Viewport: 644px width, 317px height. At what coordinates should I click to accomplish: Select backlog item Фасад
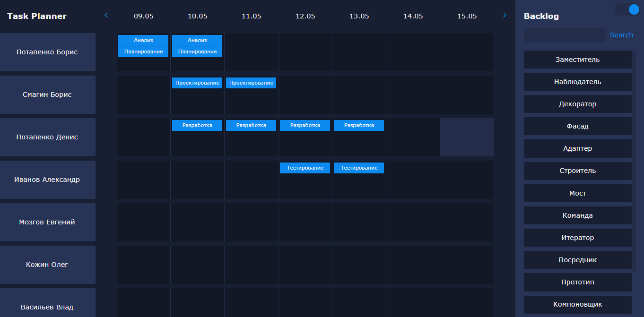(x=578, y=126)
